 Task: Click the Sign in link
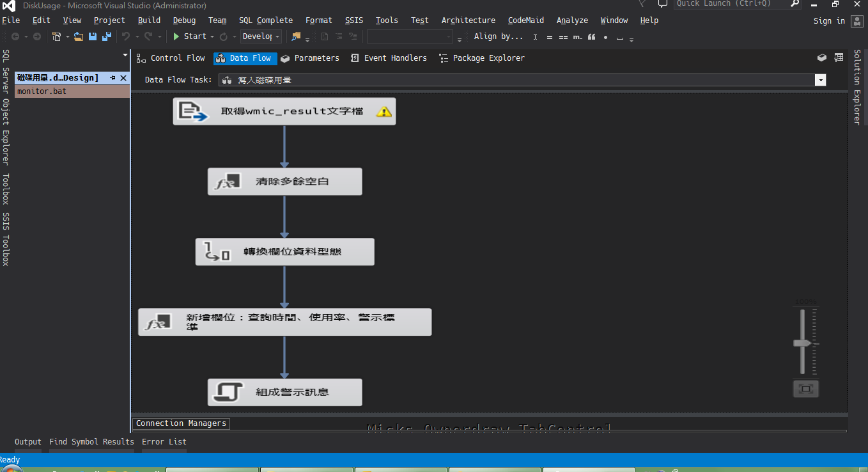point(829,20)
